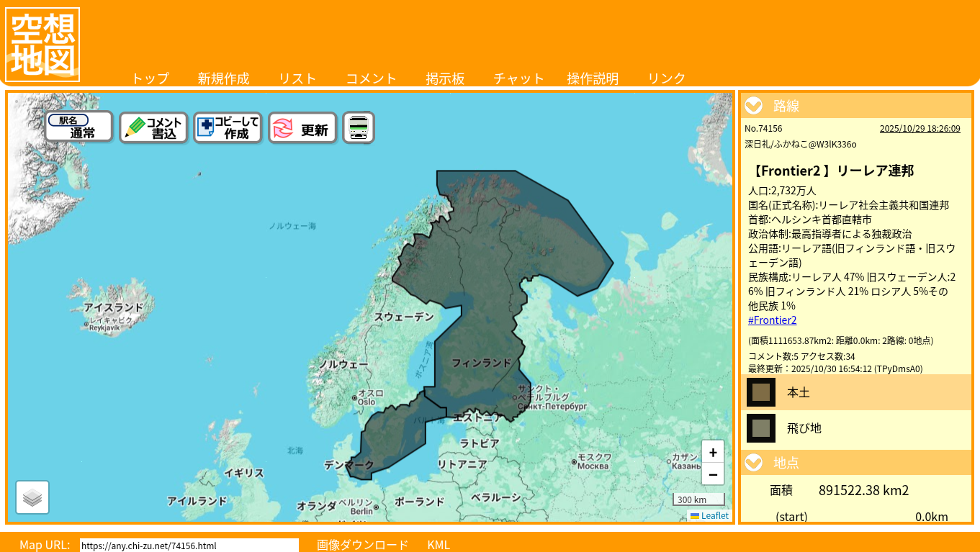Go to the 掲示板 page
This screenshot has width=980, height=552.
[445, 78]
